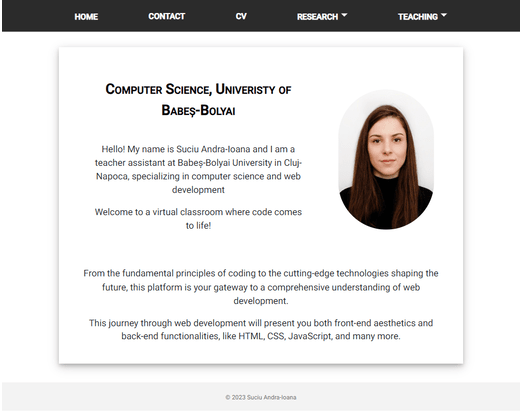This screenshot has width=522, height=414.
Task: Click the word CSS in the last paragraph
Action: pos(276,336)
